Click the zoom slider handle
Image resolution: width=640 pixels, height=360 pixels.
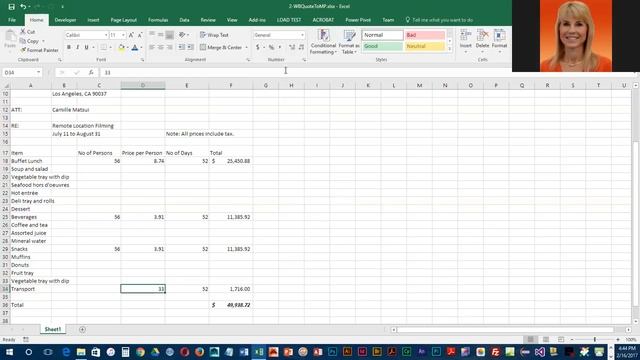[x=595, y=339]
